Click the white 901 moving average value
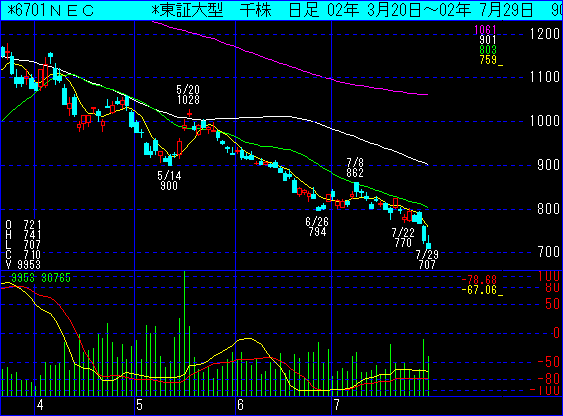The image size is (563, 416). tap(488, 39)
